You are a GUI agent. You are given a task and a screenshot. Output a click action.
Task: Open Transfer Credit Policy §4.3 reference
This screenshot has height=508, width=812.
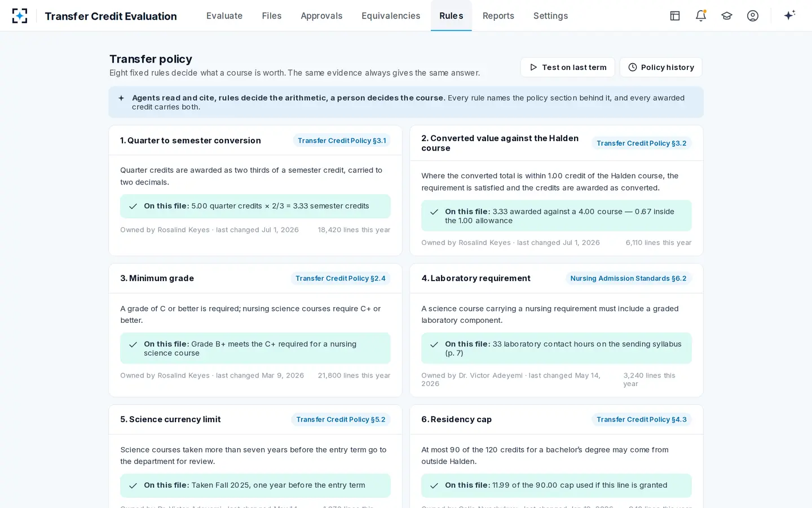642,419
